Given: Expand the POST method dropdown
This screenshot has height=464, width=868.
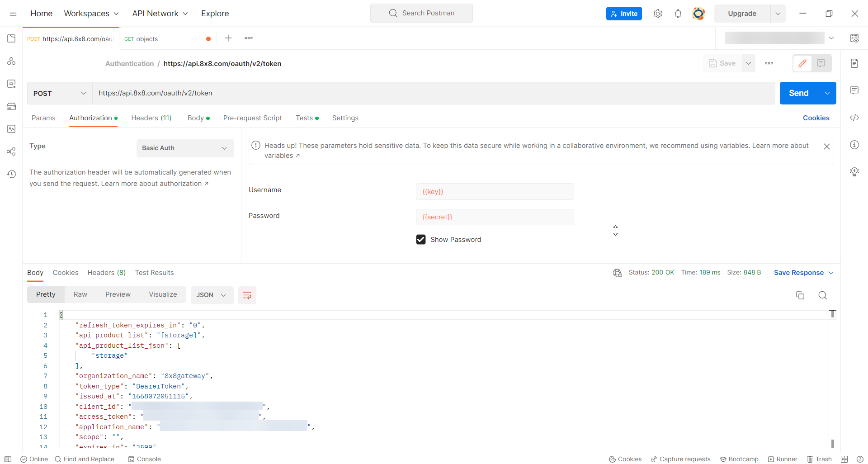Looking at the screenshot, I should (59, 93).
